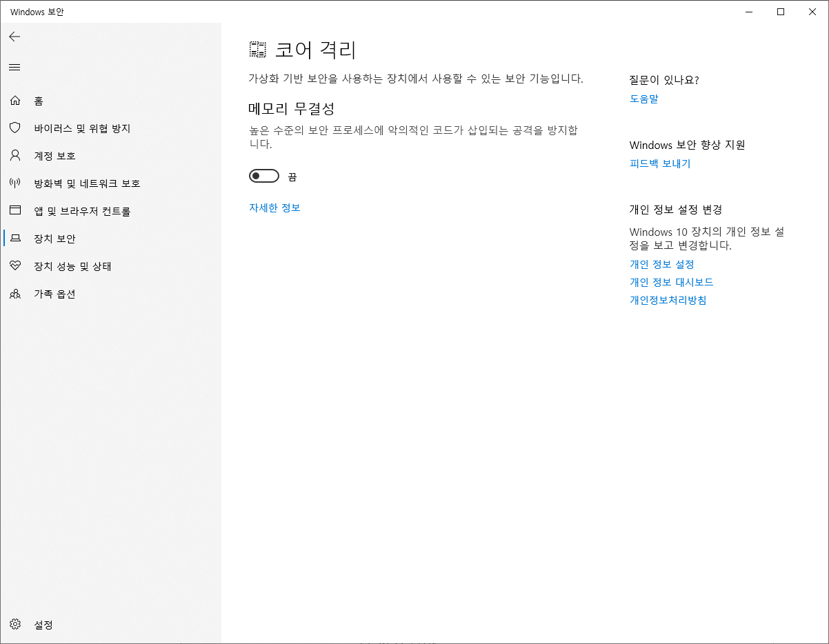Open the 개인정보처리방침 link

668,300
